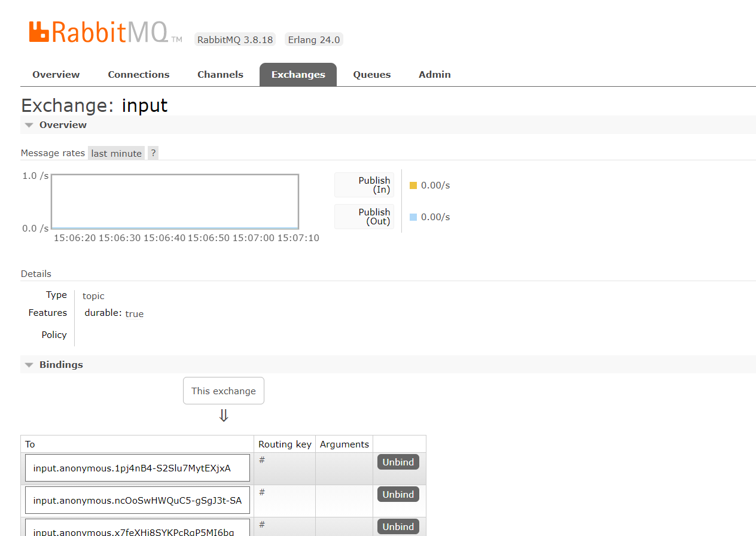This screenshot has width=756, height=536.
Task: Click the message rates chart
Action: click(175, 202)
